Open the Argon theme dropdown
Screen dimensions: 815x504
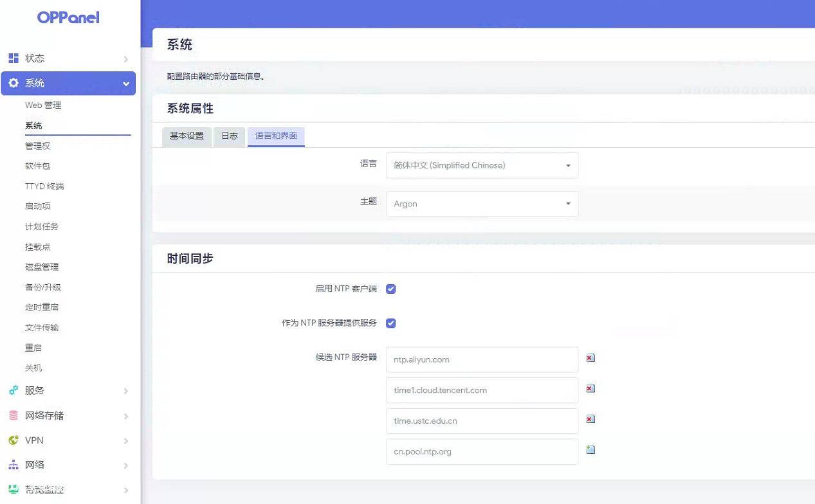(482, 204)
